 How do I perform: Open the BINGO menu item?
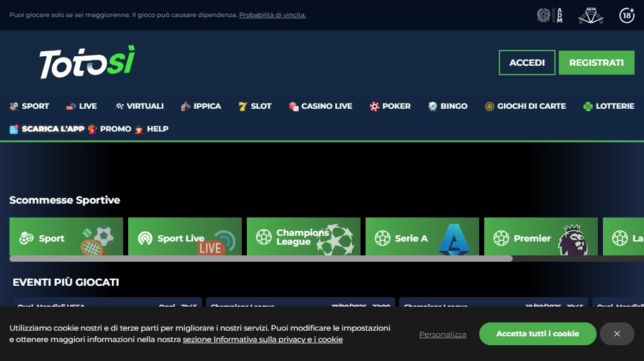pyautogui.click(x=448, y=106)
